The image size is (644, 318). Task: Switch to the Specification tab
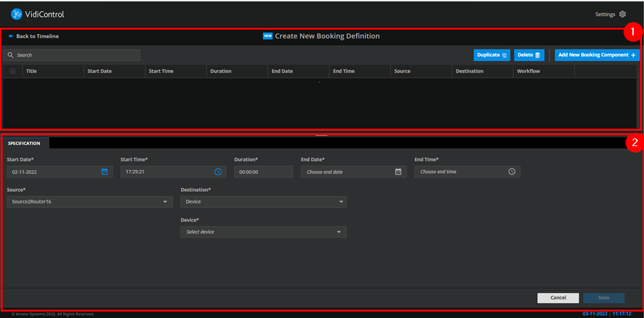[24, 143]
